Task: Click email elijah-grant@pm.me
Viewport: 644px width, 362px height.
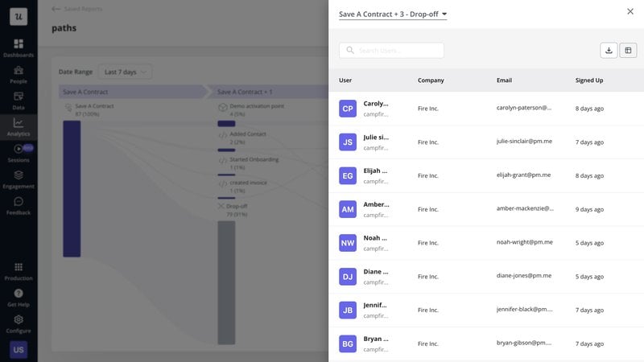Action: (x=523, y=175)
